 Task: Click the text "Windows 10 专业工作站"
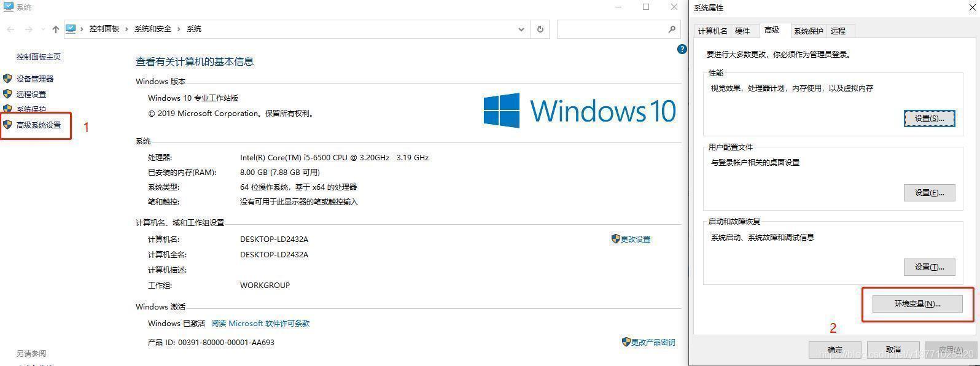tap(193, 98)
